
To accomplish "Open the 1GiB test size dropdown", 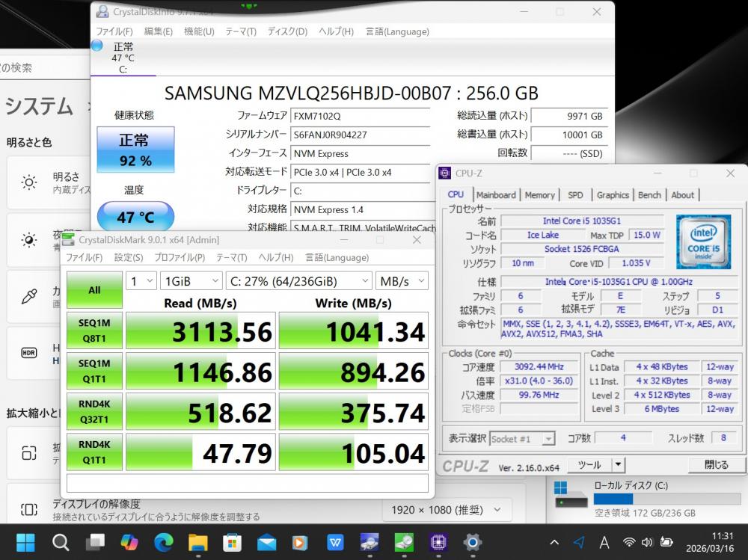I will coord(190,281).
